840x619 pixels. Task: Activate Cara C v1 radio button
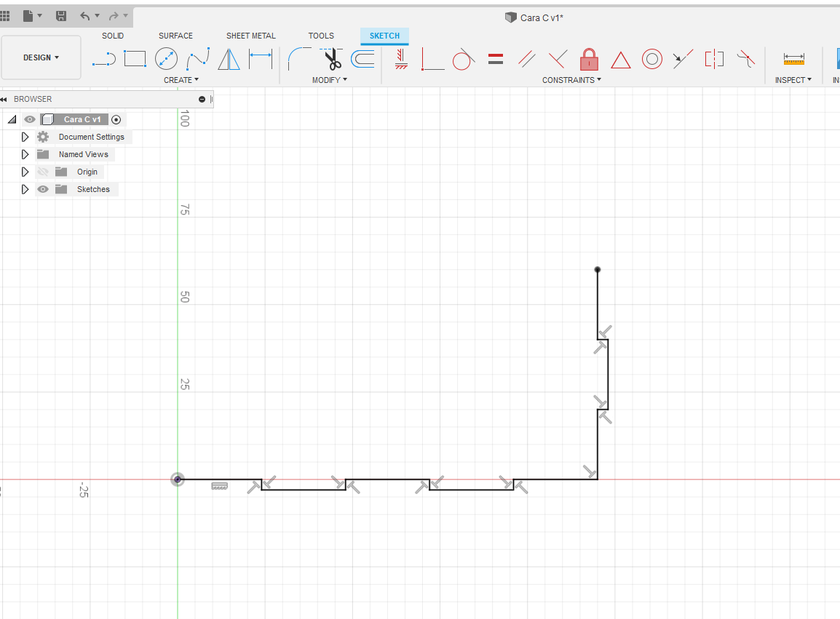pyautogui.click(x=116, y=119)
